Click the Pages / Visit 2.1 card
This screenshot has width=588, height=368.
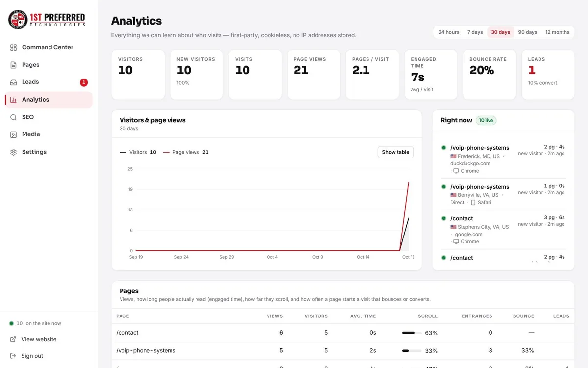pos(372,75)
